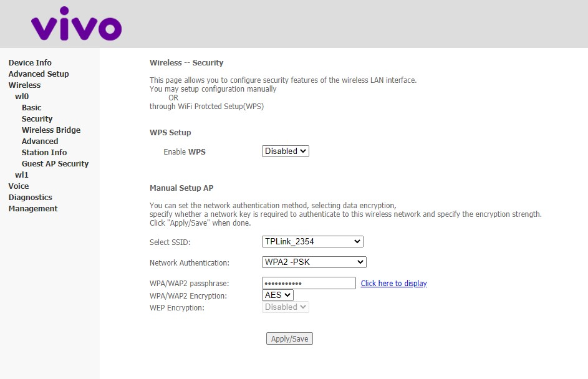Click the 'Wireless -- Security' heading

(x=186, y=62)
